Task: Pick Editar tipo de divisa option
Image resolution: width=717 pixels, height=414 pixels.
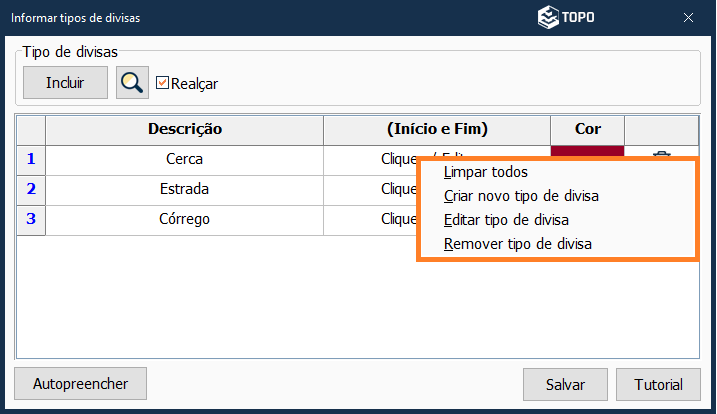Action: click(506, 220)
